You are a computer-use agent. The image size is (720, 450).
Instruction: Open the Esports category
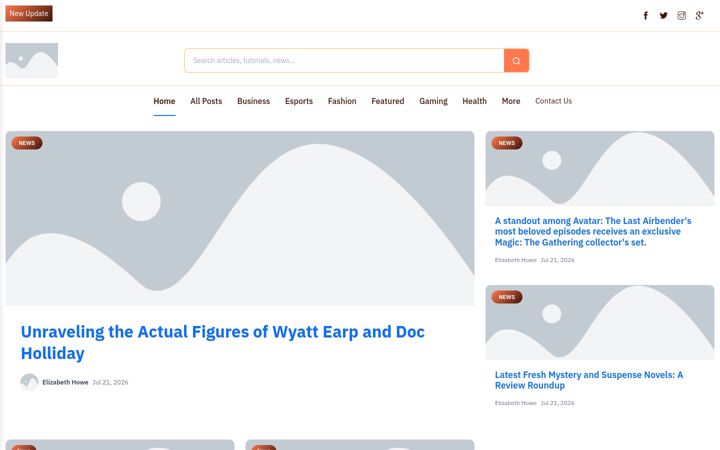299,101
